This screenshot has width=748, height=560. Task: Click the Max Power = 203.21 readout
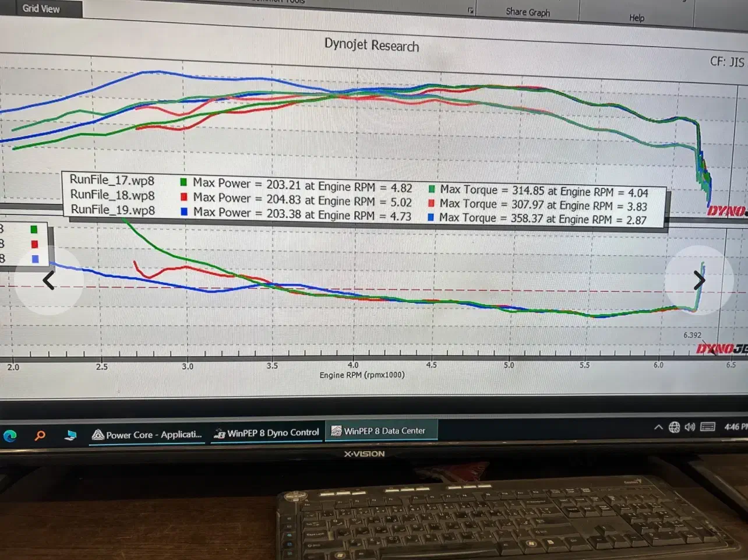click(x=302, y=186)
